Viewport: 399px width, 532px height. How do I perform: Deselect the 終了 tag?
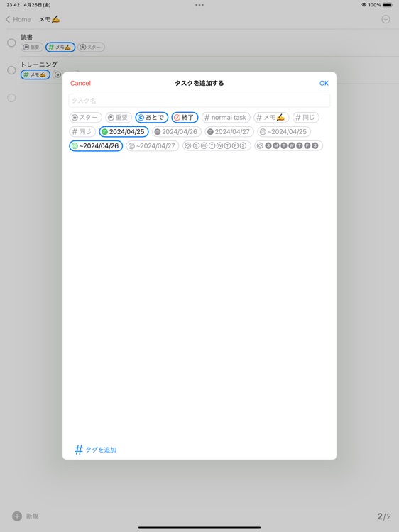[x=185, y=117]
